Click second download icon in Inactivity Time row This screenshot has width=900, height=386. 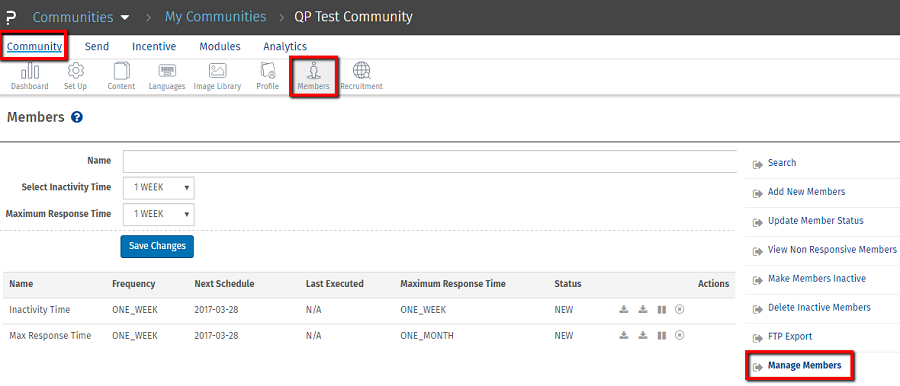tap(643, 310)
